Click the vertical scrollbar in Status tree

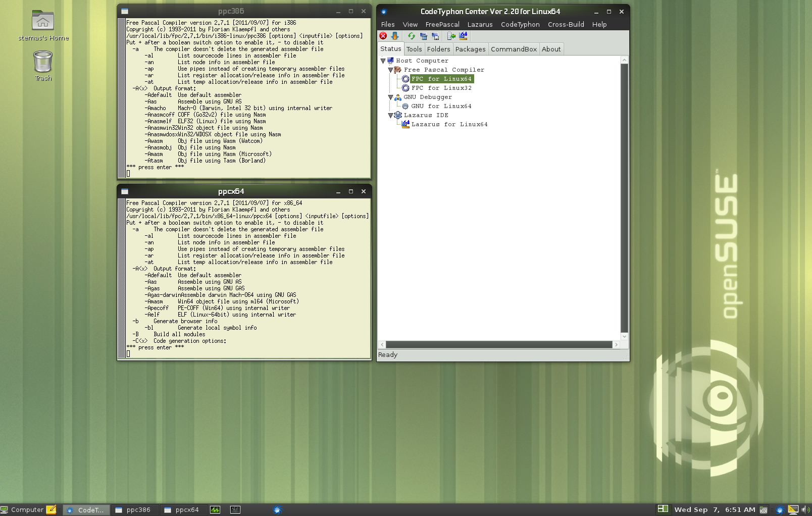pyautogui.click(x=624, y=198)
